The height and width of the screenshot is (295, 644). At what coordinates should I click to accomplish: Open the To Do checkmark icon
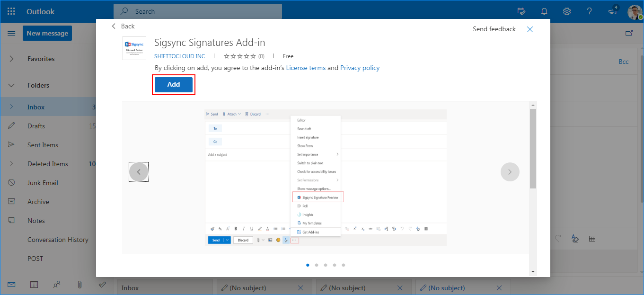coord(102,285)
